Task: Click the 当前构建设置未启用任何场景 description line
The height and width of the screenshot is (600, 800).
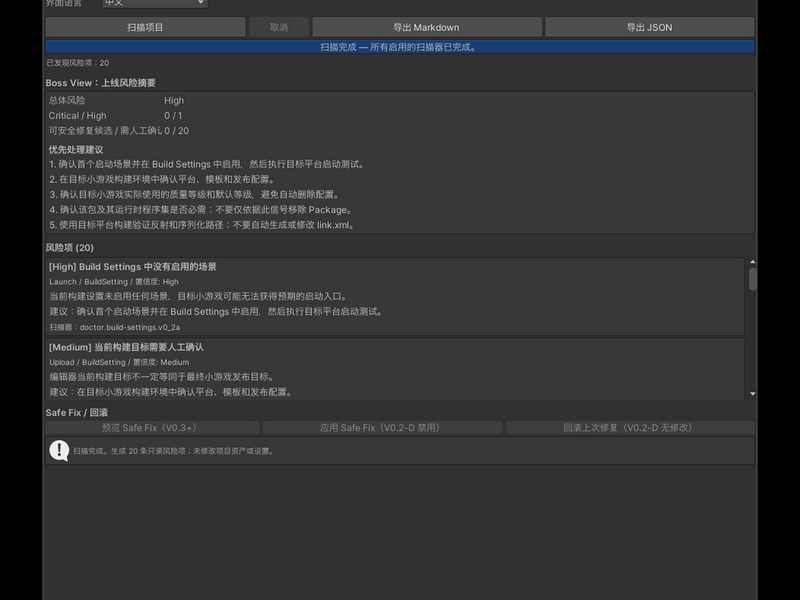Action: pyautogui.click(x=199, y=296)
